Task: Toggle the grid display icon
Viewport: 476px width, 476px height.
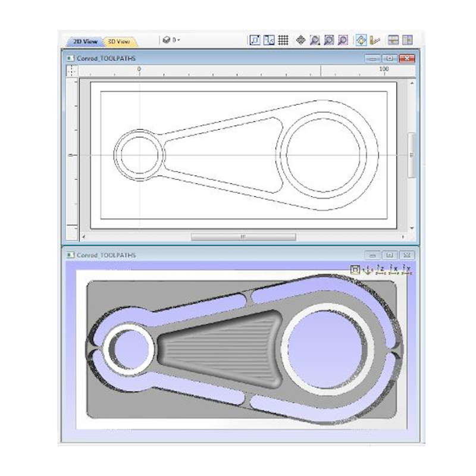Action: (283, 40)
